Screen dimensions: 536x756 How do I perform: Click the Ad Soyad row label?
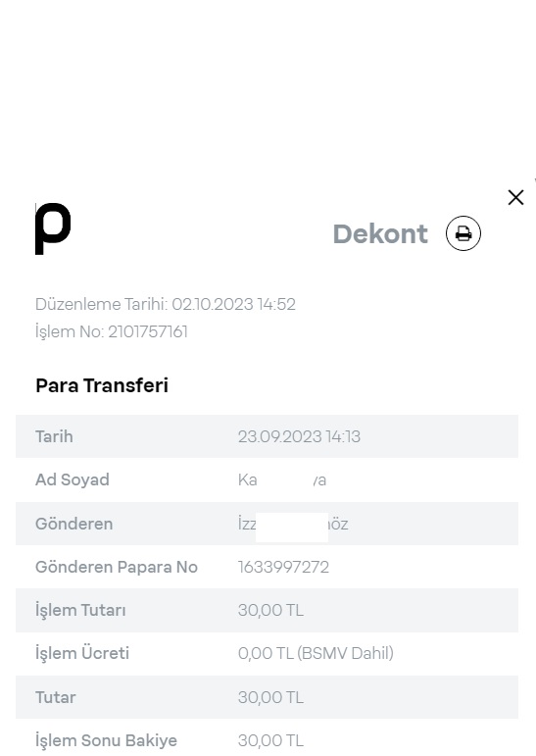tap(73, 479)
